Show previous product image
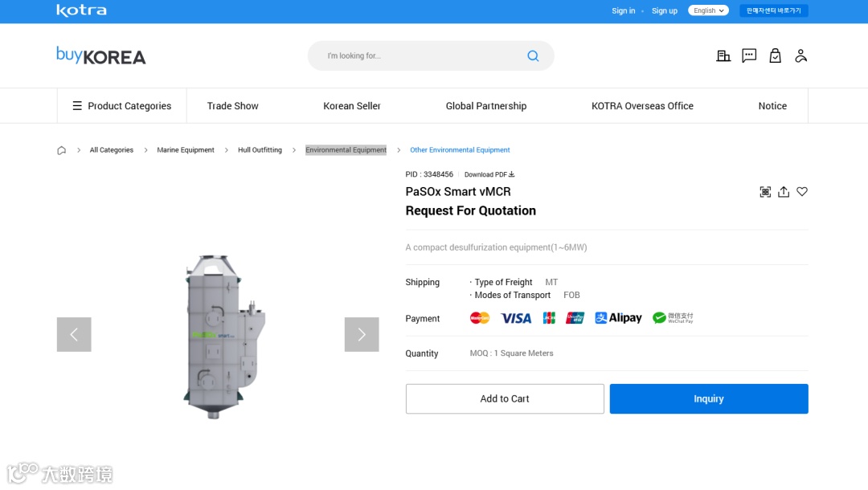This screenshot has width=868, height=490. tap(74, 335)
